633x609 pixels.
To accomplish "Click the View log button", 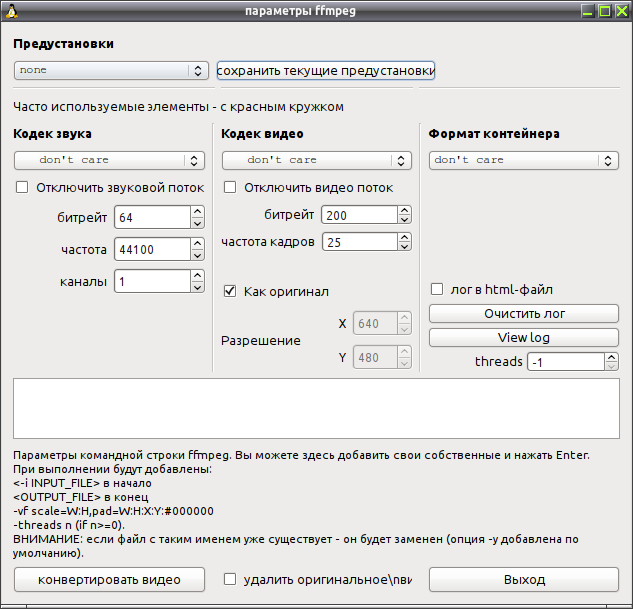I will click(524, 337).
